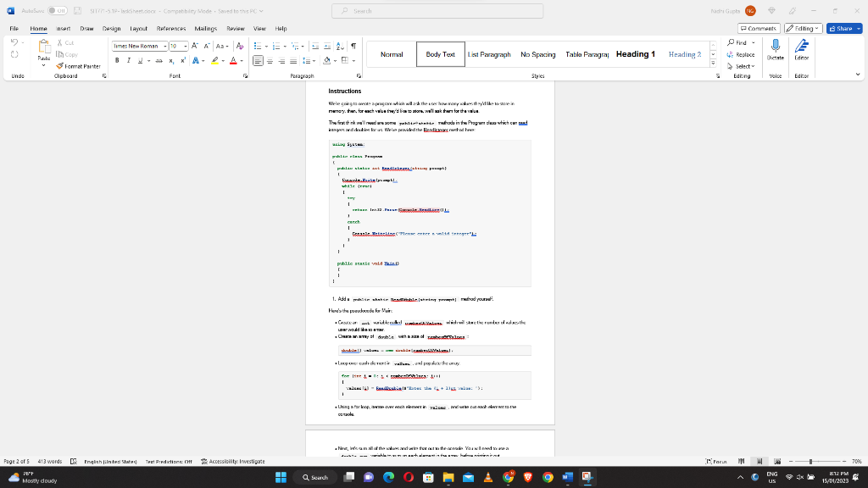868x488 pixels.
Task: Click the Align Right icon
Action: (281, 60)
